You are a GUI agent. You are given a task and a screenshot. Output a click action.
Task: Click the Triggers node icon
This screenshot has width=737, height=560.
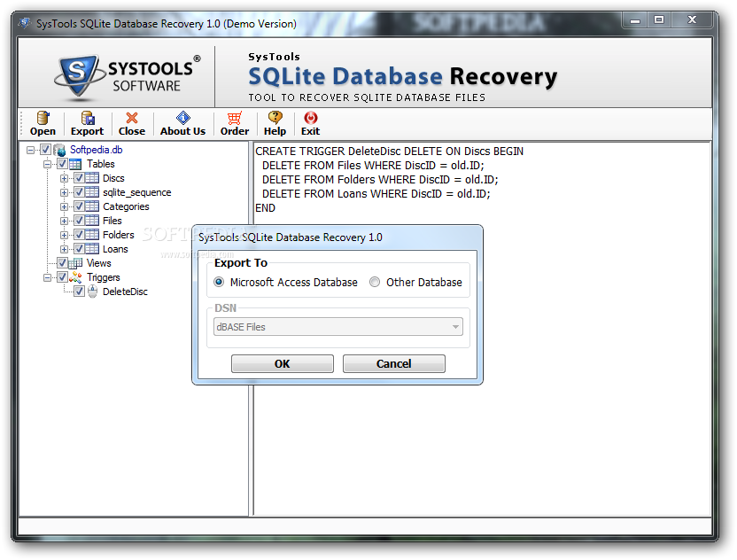[75, 277]
